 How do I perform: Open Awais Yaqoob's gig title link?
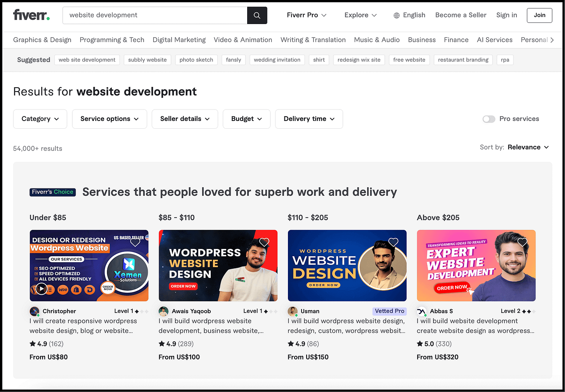pyautogui.click(x=211, y=326)
